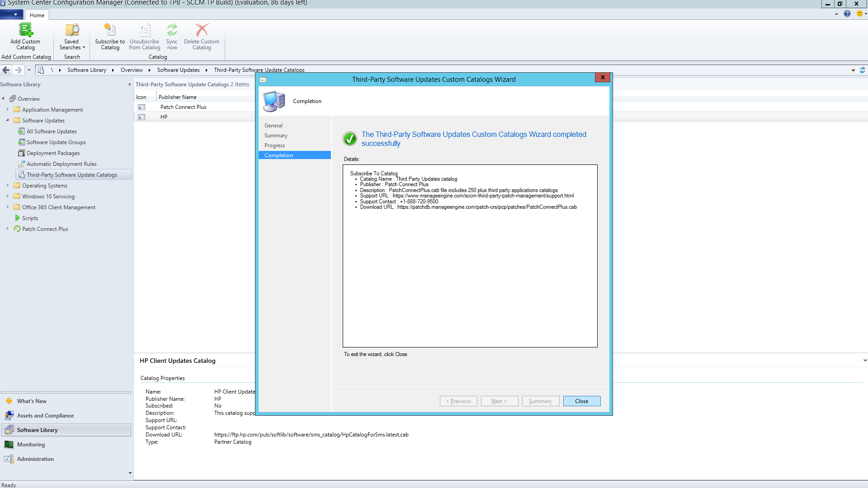Click the help question mark icon

pos(847,14)
